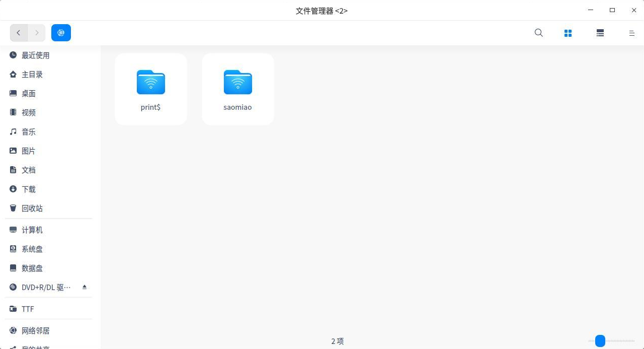The image size is (644, 349).
Task: Click the network location crumb in address bar
Action: 61,33
